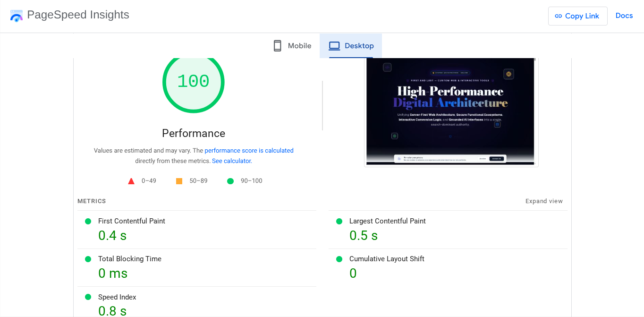The width and height of the screenshot is (644, 317).
Task: Click the green dot beside First Contentful Paint
Action: coord(88,221)
